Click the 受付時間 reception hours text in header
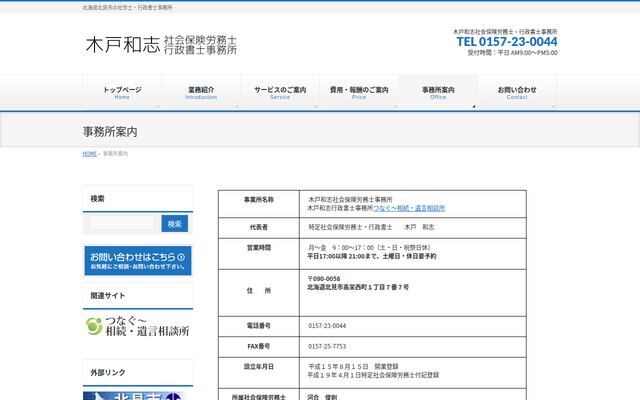The width and height of the screenshot is (640, 400). [512, 53]
